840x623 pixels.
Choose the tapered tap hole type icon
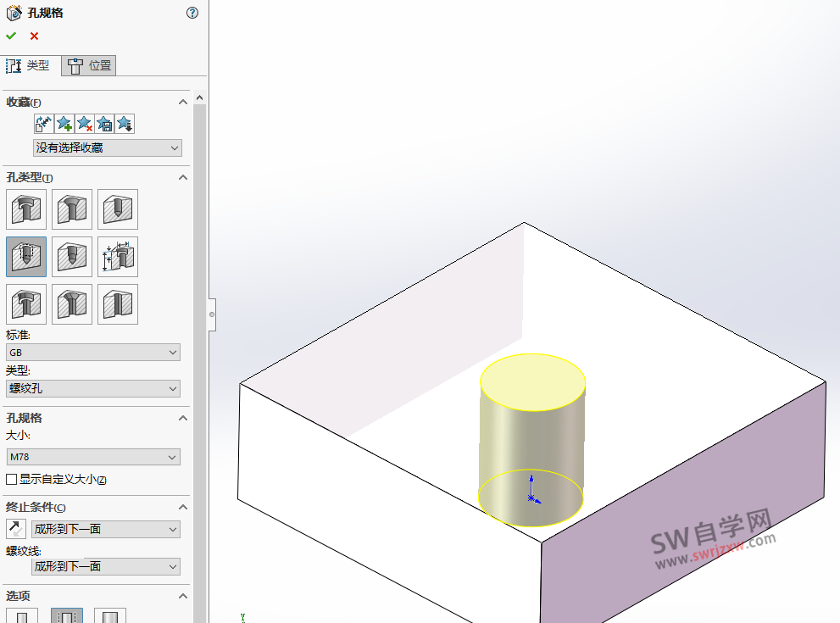pos(72,256)
